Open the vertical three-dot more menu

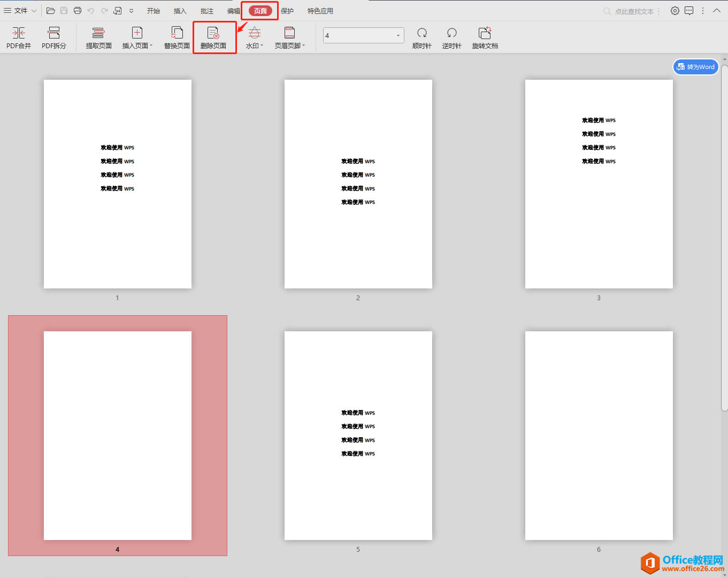pos(703,11)
